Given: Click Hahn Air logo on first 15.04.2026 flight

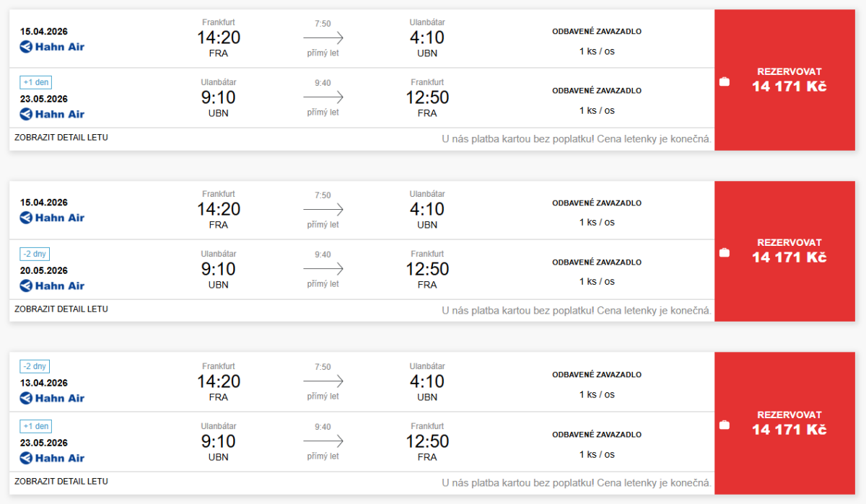Looking at the screenshot, I should click(x=52, y=47).
